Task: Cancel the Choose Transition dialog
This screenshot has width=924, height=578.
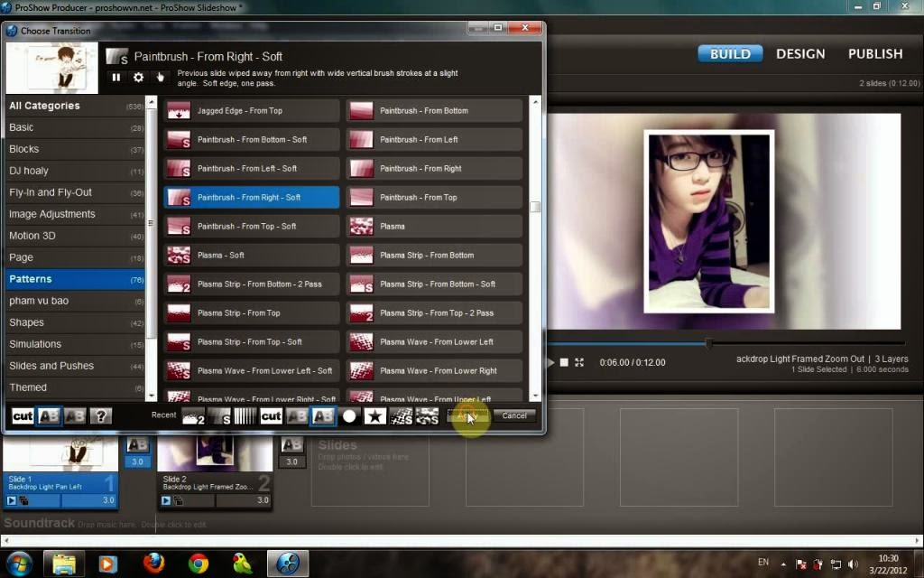Action: (x=514, y=415)
